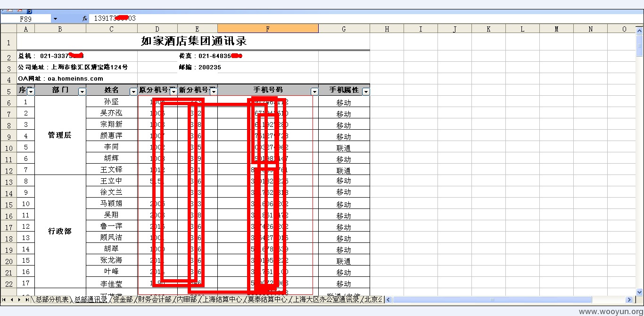Select column K header
The image size is (644, 316).
point(488,29)
